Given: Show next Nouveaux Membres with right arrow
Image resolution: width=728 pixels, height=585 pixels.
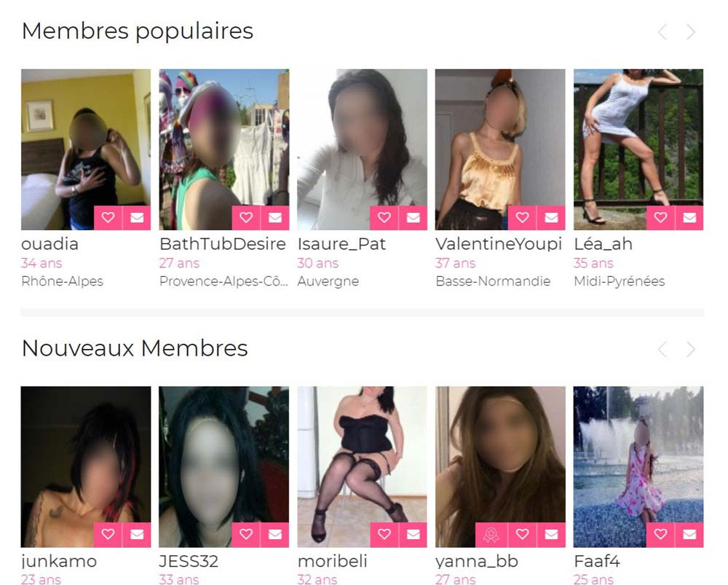Looking at the screenshot, I should pyautogui.click(x=691, y=350).
